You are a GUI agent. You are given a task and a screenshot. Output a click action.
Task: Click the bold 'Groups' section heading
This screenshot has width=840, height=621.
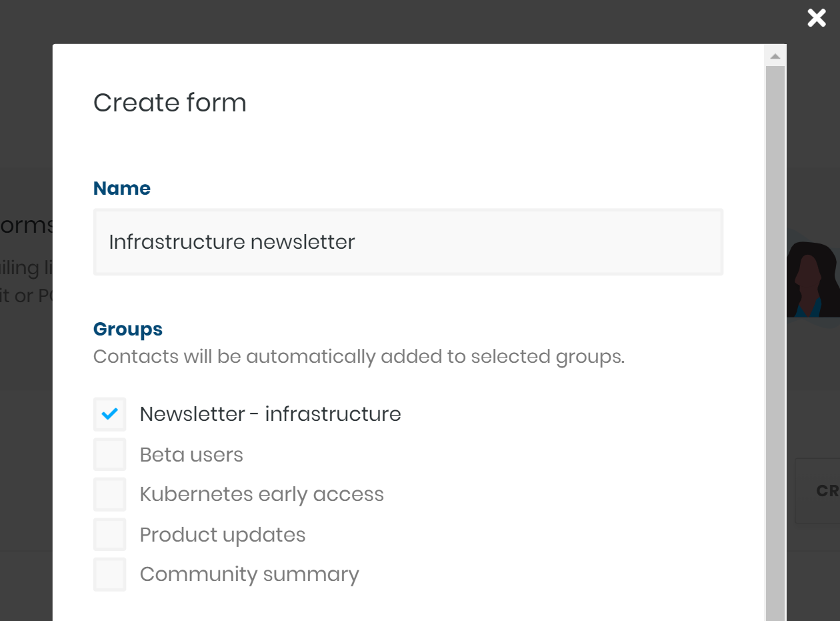click(x=128, y=329)
